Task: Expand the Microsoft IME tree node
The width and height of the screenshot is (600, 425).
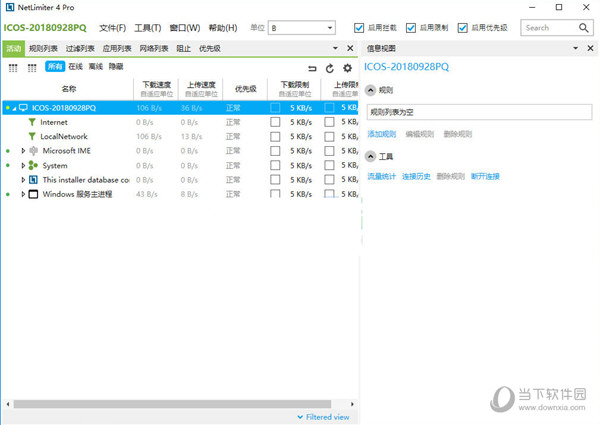Action: [23, 151]
